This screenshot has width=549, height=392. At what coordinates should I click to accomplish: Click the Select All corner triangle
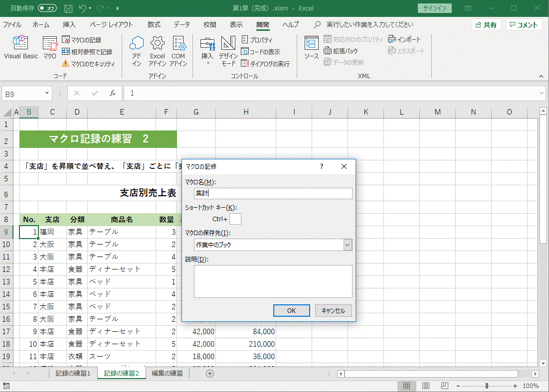(7, 112)
